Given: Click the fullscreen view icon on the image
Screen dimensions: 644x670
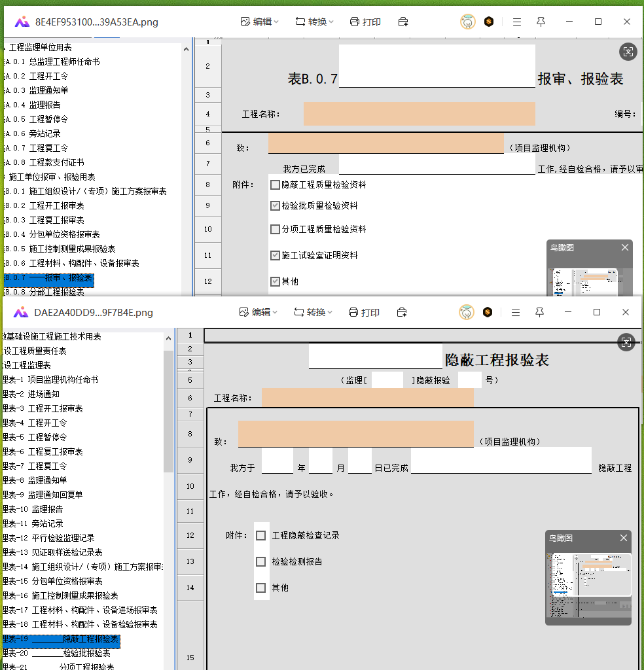Looking at the screenshot, I should 628,51.
